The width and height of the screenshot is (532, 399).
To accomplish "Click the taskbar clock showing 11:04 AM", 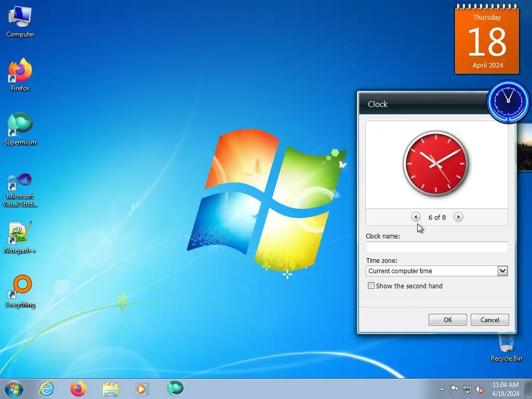I will (505, 389).
